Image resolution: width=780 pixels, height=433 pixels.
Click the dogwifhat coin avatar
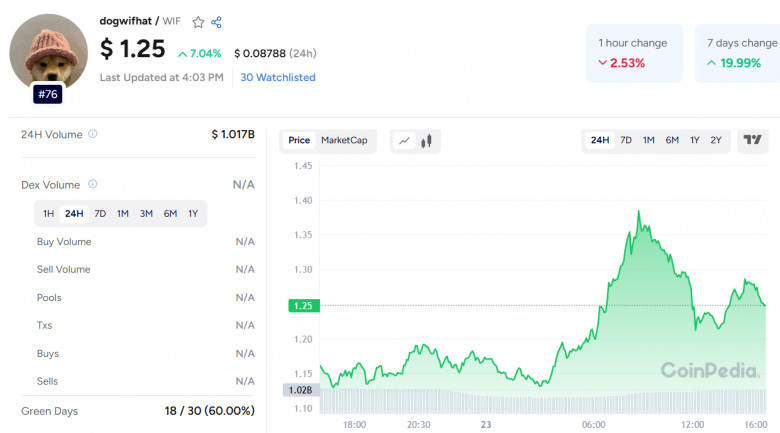[48, 52]
